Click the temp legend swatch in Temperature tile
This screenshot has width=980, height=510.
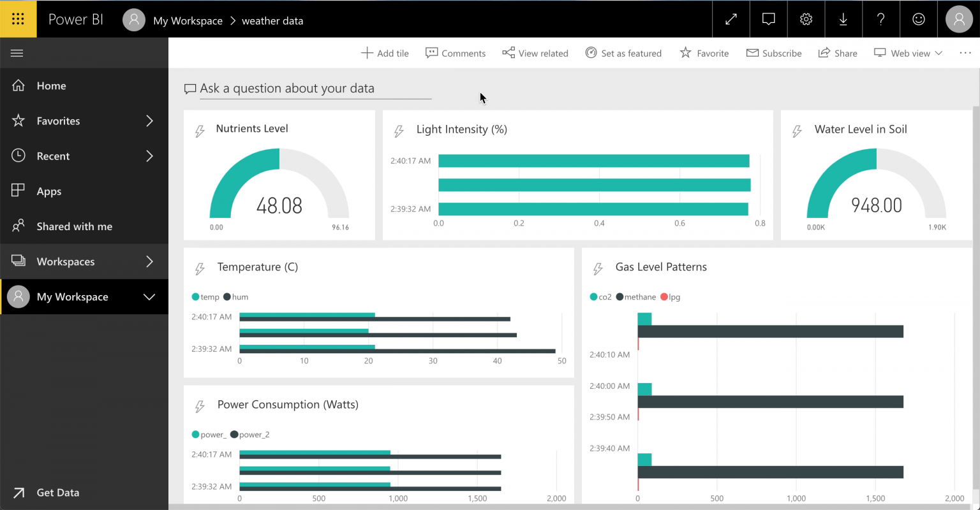195,297
